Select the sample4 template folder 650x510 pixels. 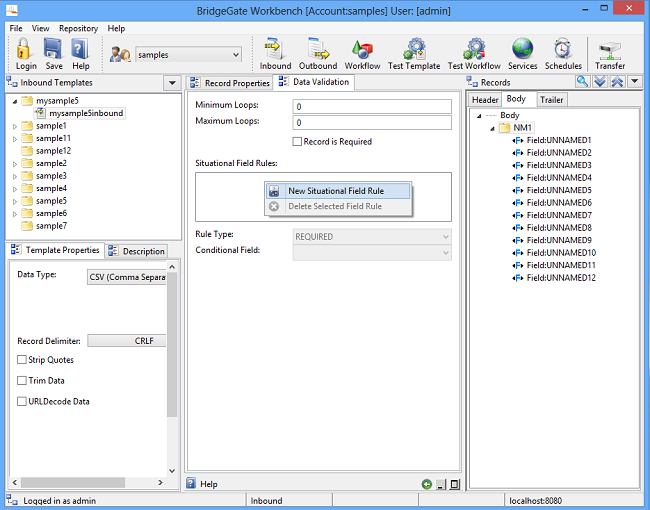click(51, 188)
